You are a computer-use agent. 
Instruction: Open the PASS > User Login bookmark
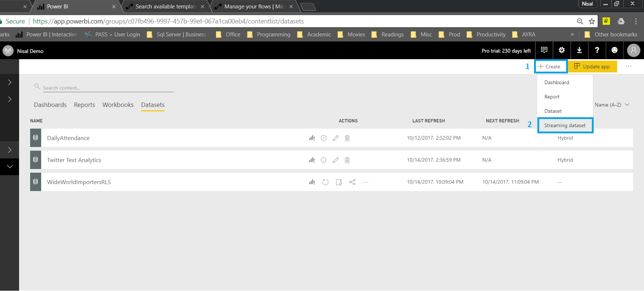pyautogui.click(x=113, y=35)
